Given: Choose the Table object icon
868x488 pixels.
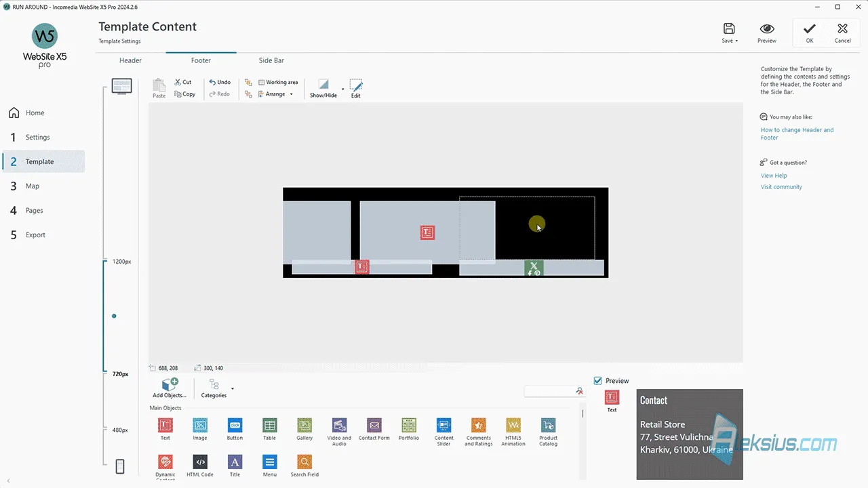Looking at the screenshot, I should [x=269, y=428].
